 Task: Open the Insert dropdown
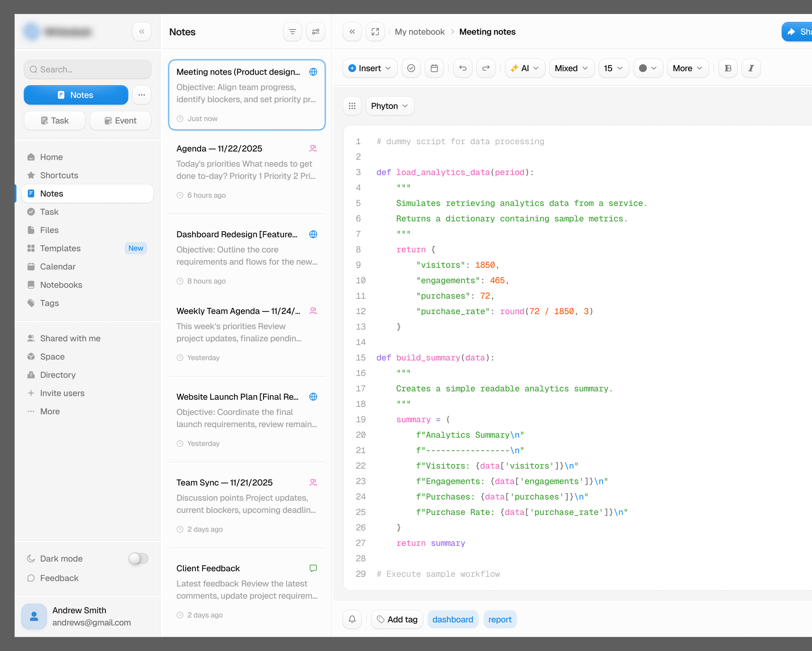tap(370, 68)
